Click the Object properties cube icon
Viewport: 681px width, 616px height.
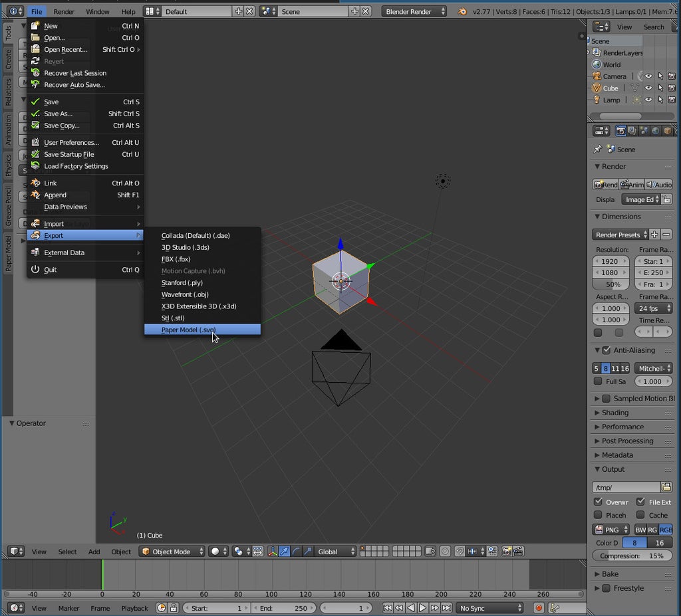[x=667, y=131]
